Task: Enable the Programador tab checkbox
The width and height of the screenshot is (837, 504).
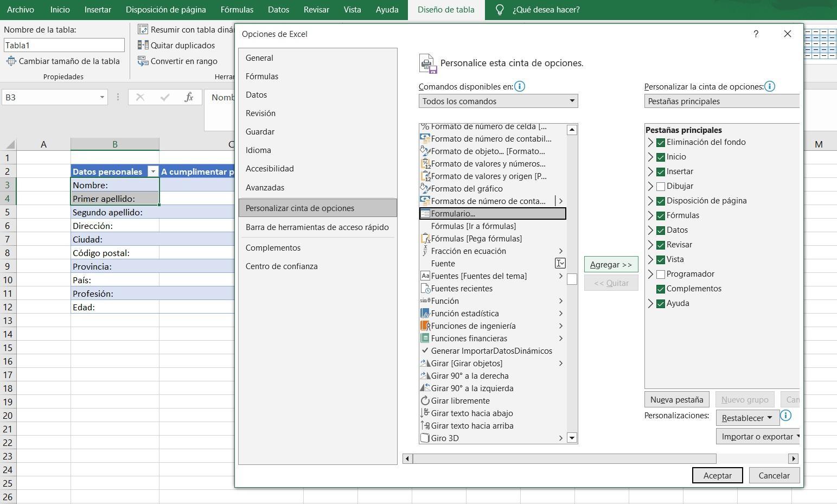Action: tap(660, 275)
